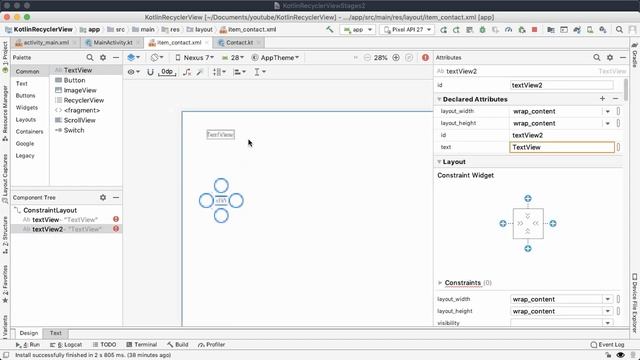Click the text attribute input field
The height and width of the screenshot is (360, 640).
tap(562, 147)
